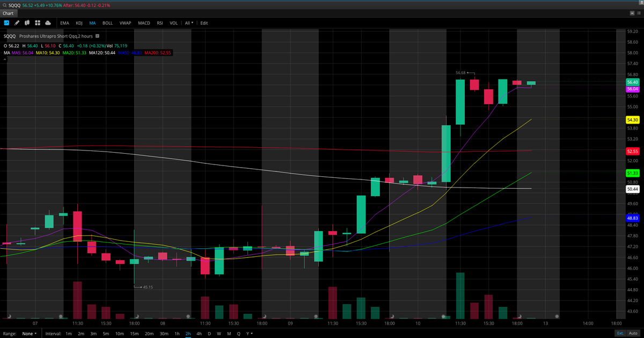Switch to the Chart tab
Image resolution: width=644 pixels, height=338 pixels.
(x=8, y=13)
